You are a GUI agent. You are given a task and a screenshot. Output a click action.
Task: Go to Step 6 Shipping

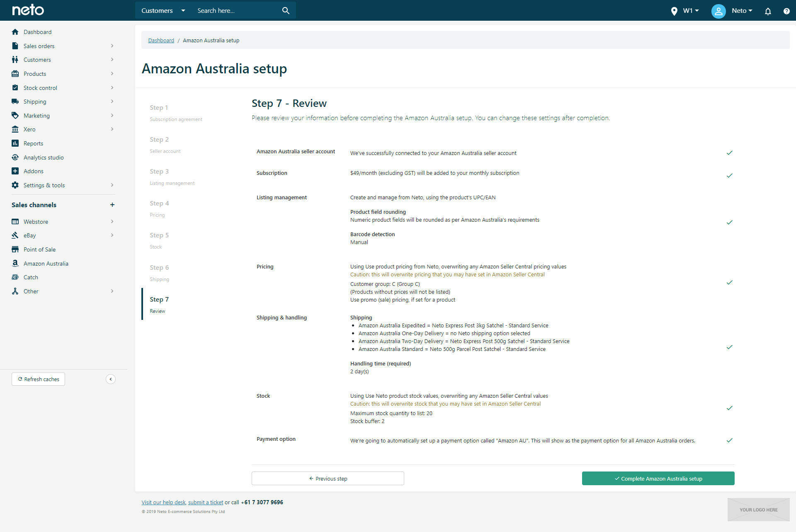tap(159, 273)
